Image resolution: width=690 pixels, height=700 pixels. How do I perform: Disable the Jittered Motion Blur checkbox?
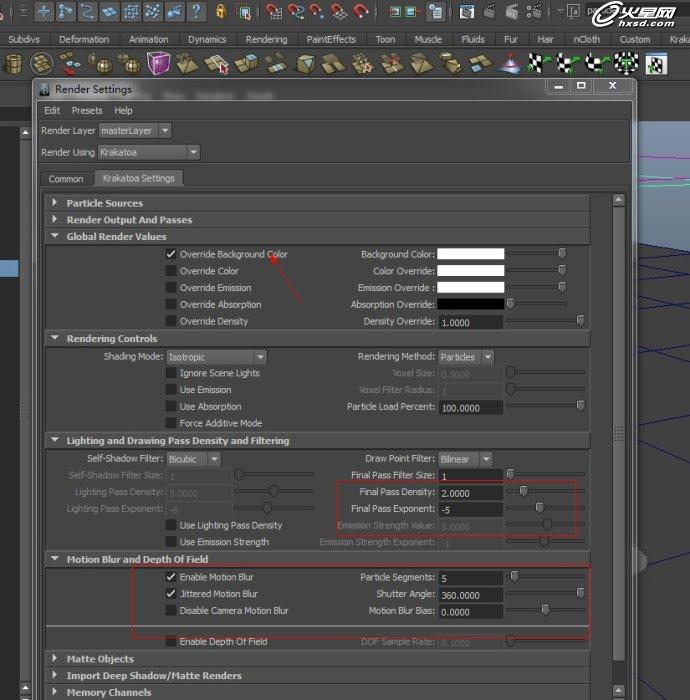[171, 594]
